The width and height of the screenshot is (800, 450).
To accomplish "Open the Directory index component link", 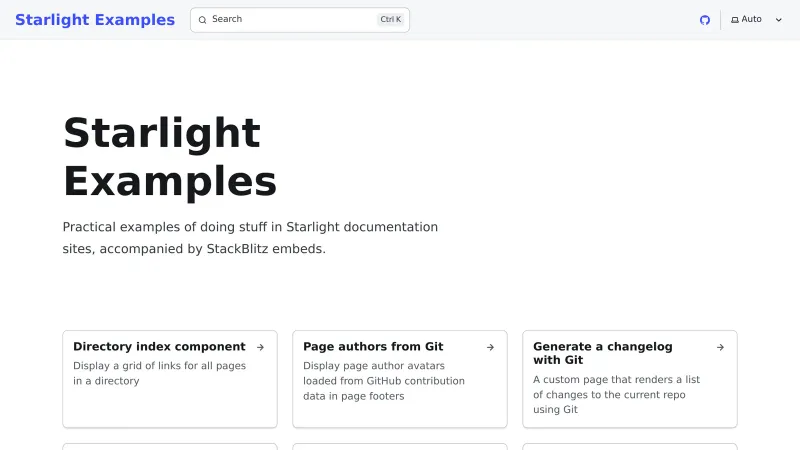I will 159,347.
